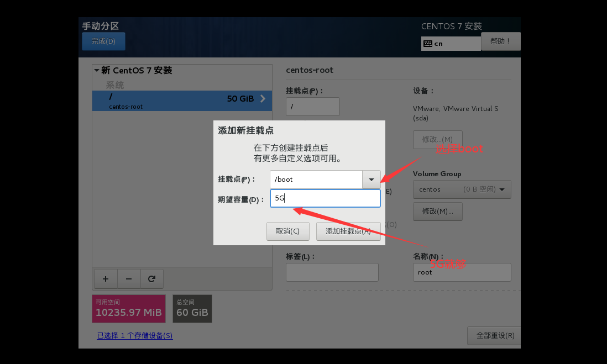Click the plus add mount point icon

point(105,279)
